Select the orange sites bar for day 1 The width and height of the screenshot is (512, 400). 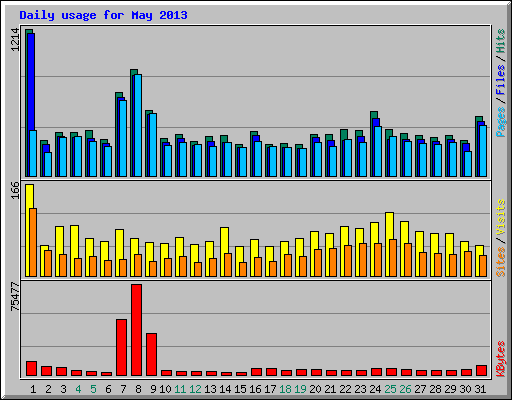(33, 242)
